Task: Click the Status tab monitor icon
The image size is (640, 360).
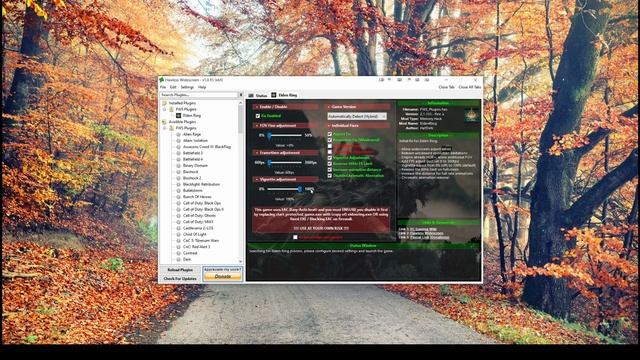Action: pos(251,95)
